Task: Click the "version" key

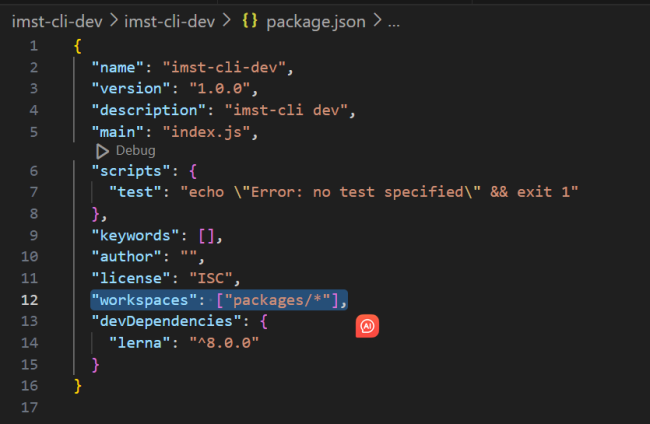Action: (131, 88)
